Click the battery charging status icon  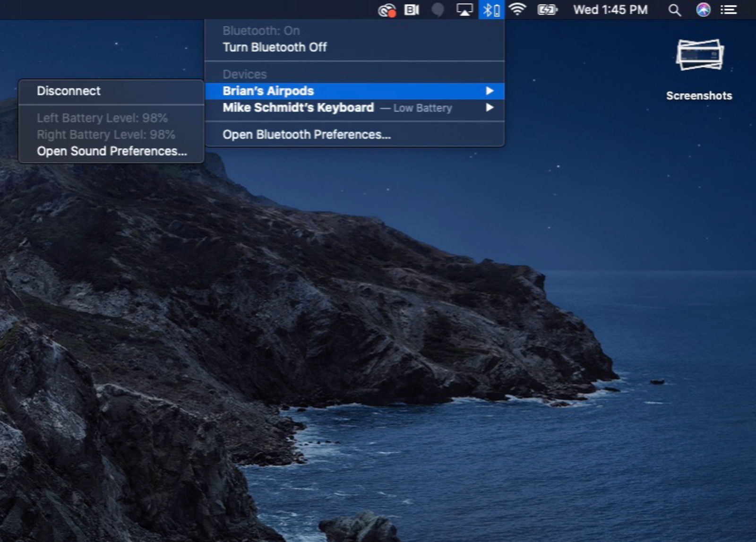click(548, 9)
